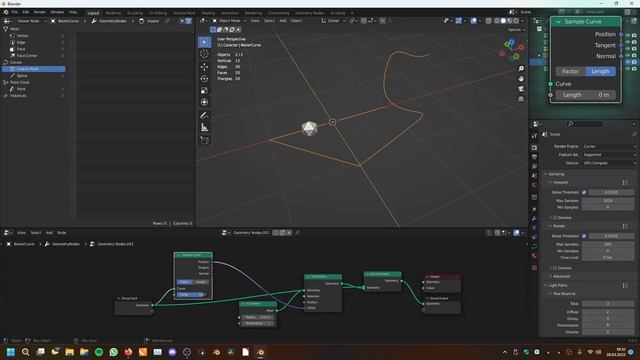Open the Tool properties tab icon
The height and width of the screenshot is (360, 640).
534,136
